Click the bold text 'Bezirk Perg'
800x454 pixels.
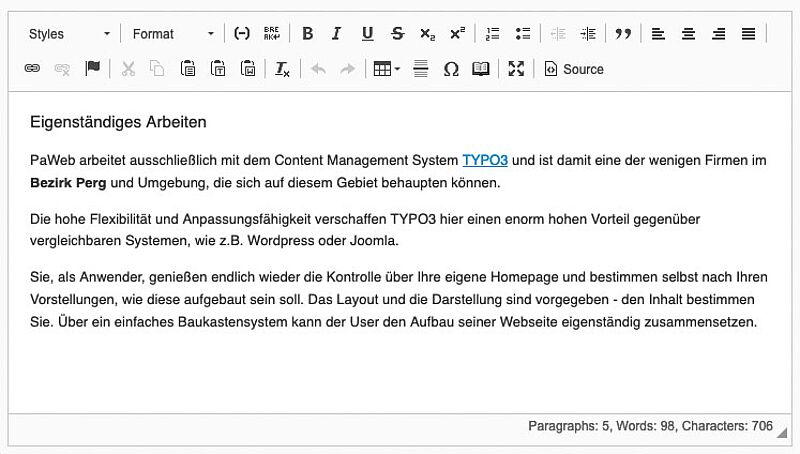click(x=68, y=183)
